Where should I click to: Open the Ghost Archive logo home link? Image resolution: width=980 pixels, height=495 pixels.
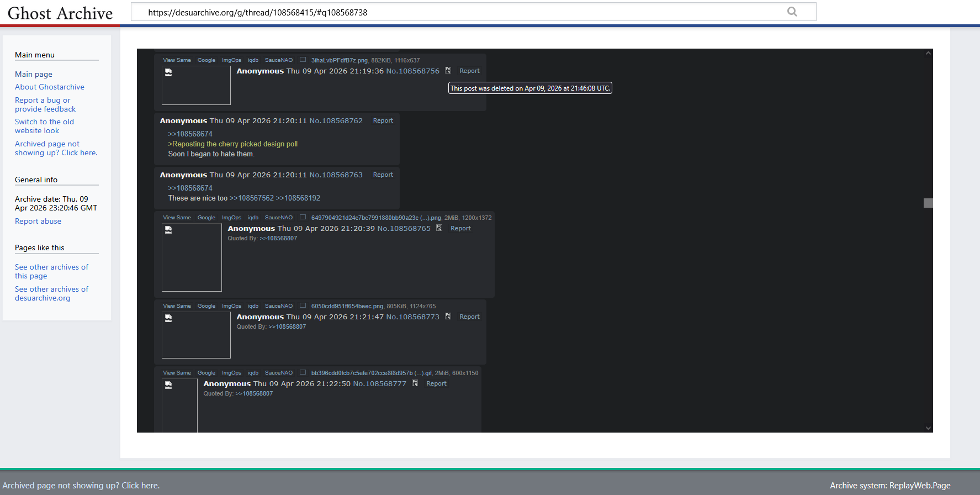(x=60, y=13)
